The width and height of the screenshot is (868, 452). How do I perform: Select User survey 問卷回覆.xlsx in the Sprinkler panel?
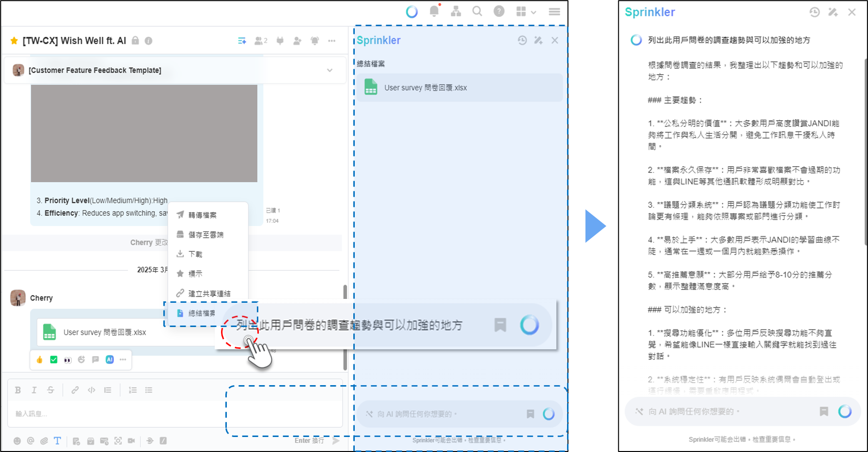click(459, 88)
